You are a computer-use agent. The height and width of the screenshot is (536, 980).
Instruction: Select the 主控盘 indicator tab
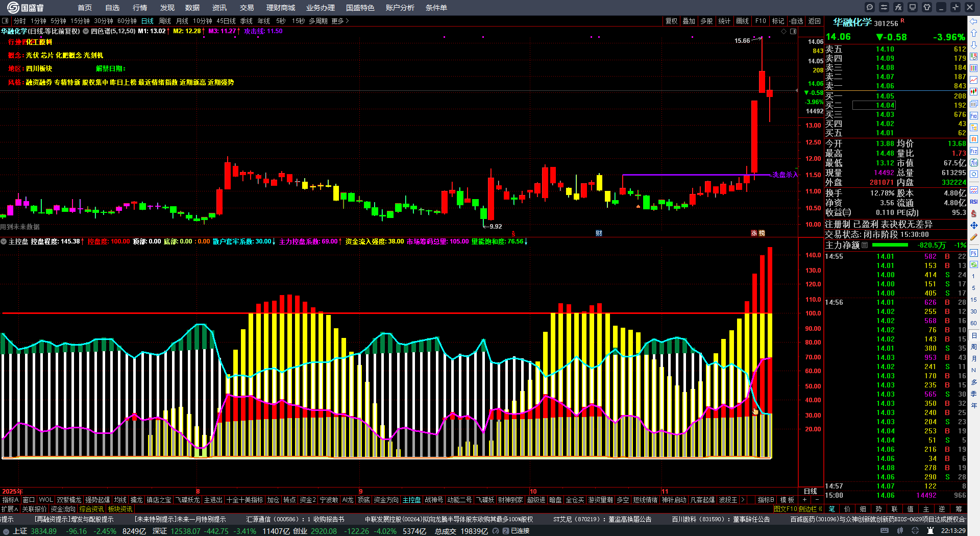[411, 500]
